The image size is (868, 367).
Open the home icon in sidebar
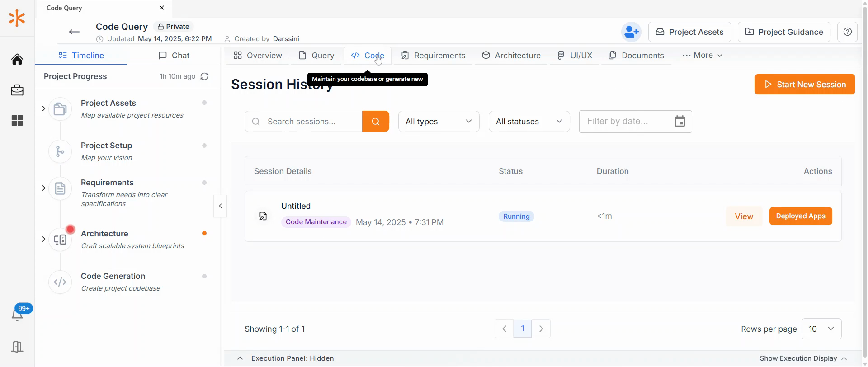tap(17, 59)
